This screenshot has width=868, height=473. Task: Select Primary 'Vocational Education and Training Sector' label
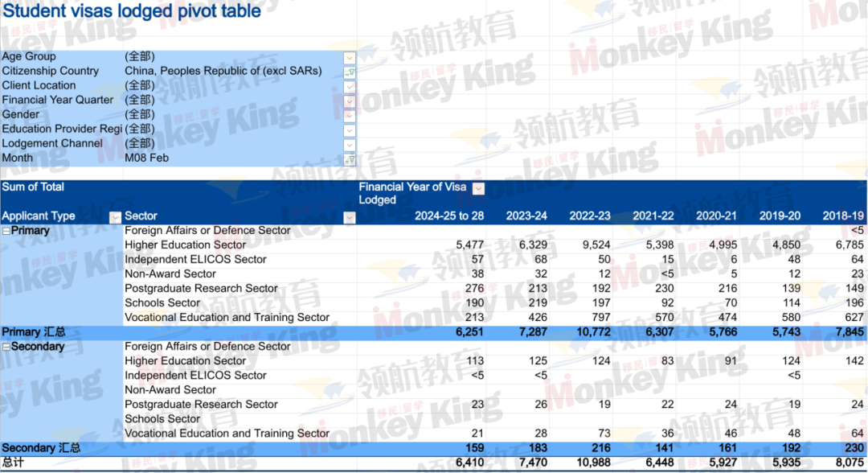pos(227,318)
